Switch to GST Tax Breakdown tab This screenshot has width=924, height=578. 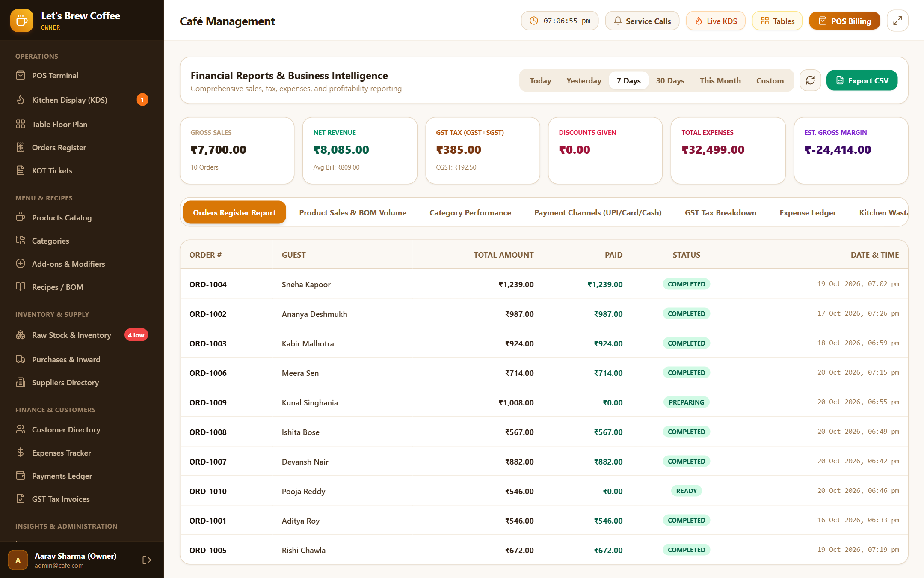pyautogui.click(x=720, y=212)
